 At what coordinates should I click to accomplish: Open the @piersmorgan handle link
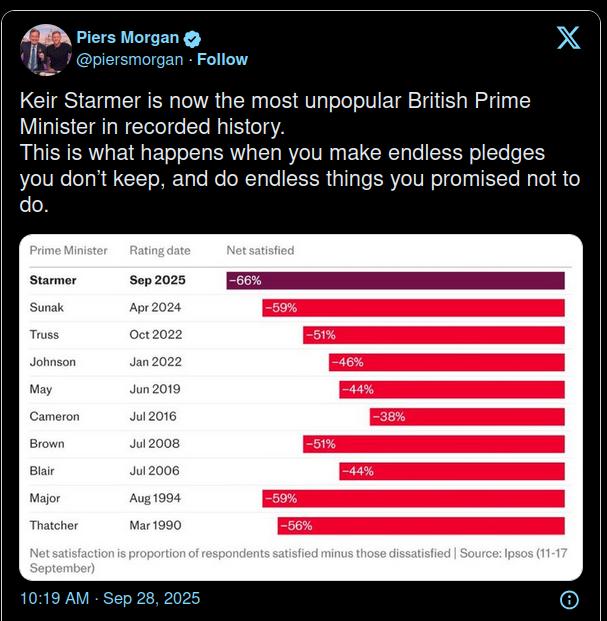pos(130,59)
